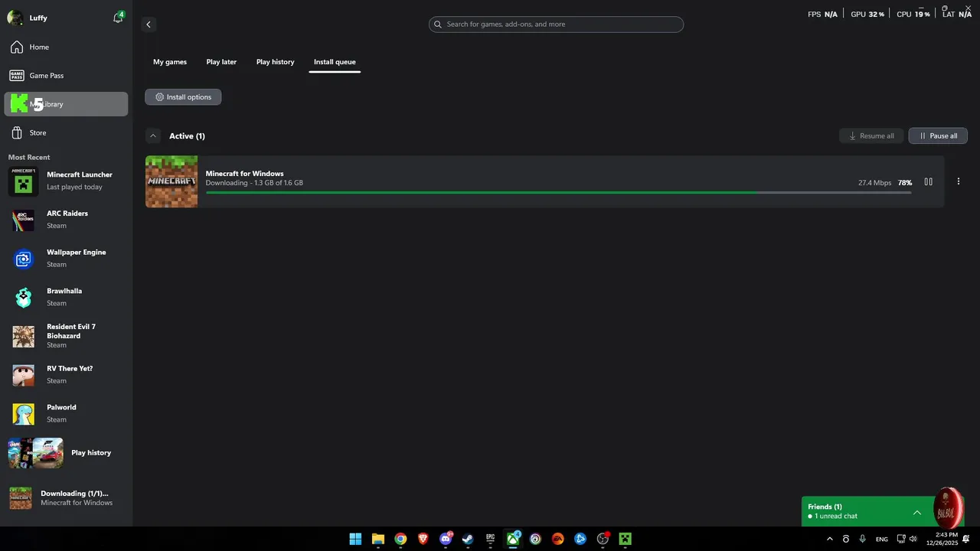Click the search games input field
The image size is (980, 551).
[x=556, y=24]
